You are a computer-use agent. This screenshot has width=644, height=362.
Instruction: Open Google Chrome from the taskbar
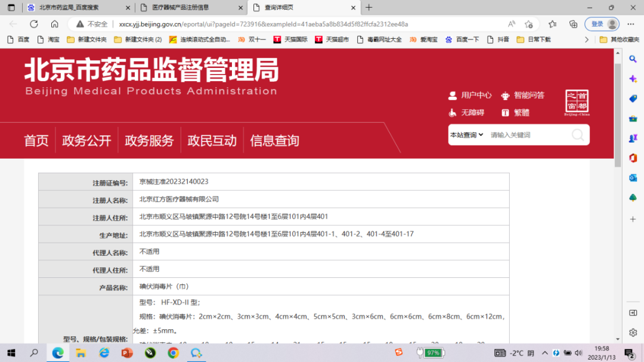pos(173,352)
